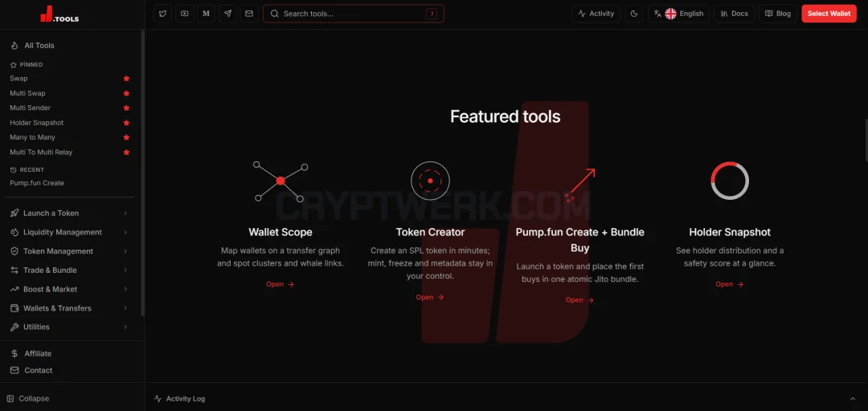Open link under Holder Snapshot

730,284
